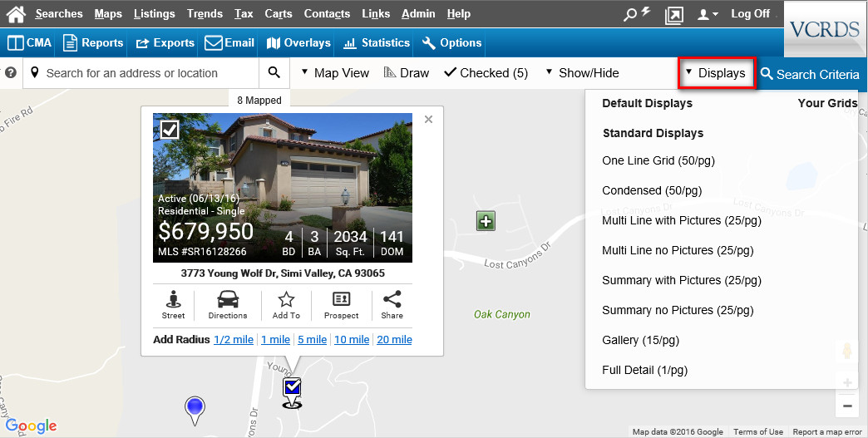Zoom out the map with minus
This screenshot has width=868, height=438.
pos(847,406)
